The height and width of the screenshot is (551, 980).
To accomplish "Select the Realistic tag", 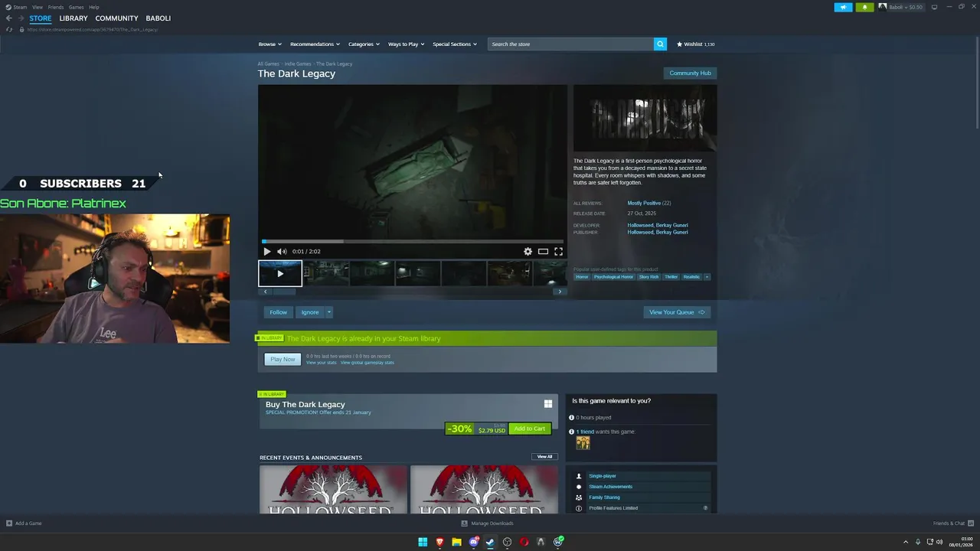I will [x=691, y=277].
